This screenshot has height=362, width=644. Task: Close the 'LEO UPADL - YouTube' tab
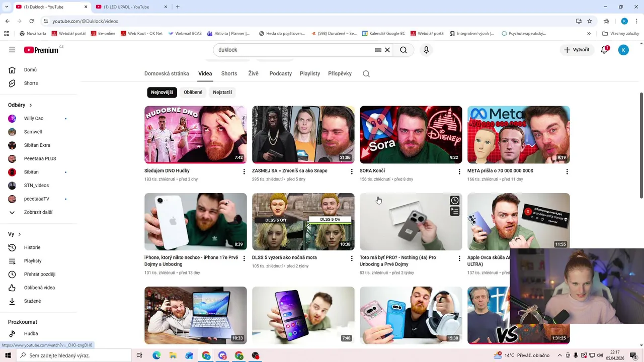coord(166,7)
